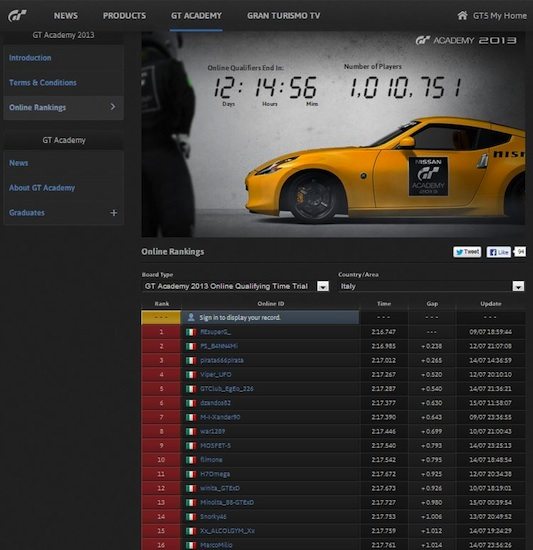
Task: Click the Facebook Like button
Action: coord(499,252)
